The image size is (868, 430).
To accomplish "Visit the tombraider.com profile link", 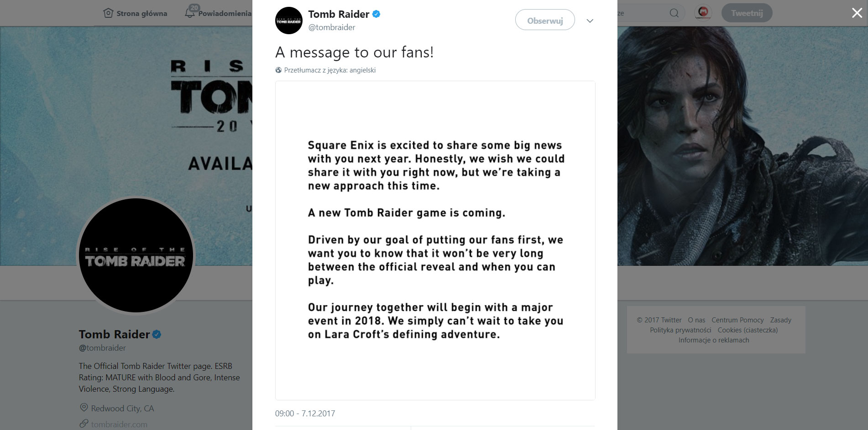I will coord(119,425).
